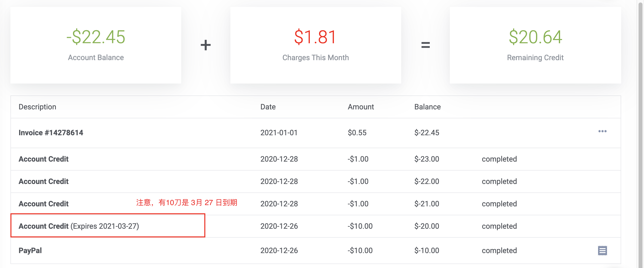Click the Amount column header
Screen dimensions: 644x268
(x=360, y=107)
